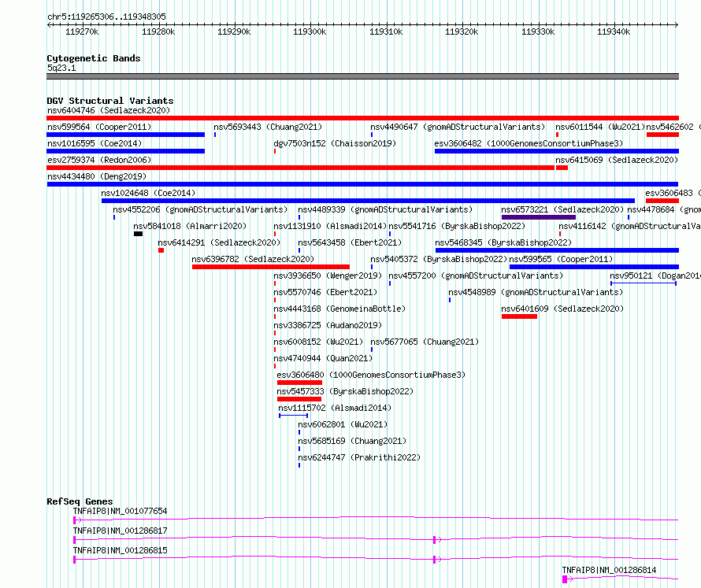Click nsv5405372 (ByrskaBishop2022) label
This screenshot has height=588, width=701.
(x=439, y=259)
